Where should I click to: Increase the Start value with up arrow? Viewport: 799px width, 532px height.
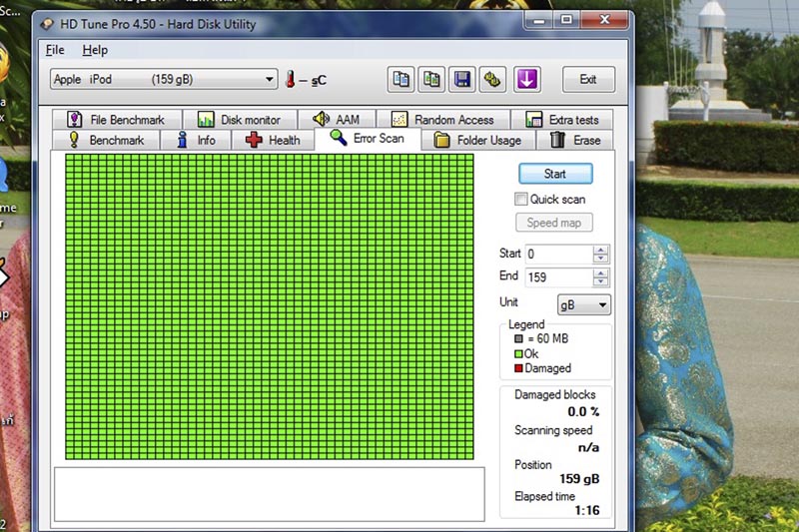(600, 250)
